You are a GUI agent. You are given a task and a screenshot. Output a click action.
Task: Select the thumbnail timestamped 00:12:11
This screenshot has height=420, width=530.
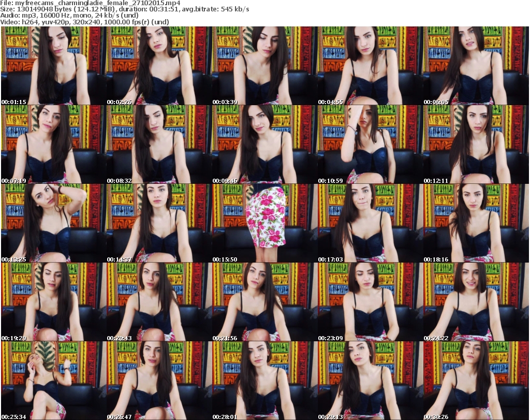(x=476, y=144)
